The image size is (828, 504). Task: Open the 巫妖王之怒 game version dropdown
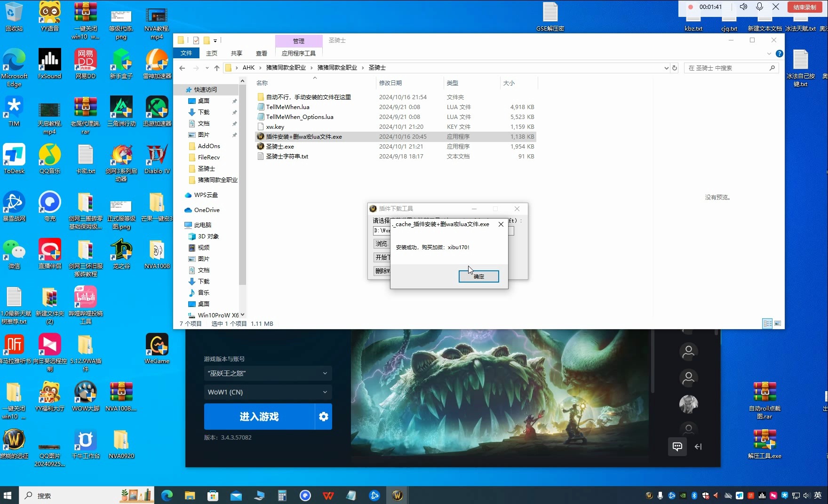[x=268, y=373]
